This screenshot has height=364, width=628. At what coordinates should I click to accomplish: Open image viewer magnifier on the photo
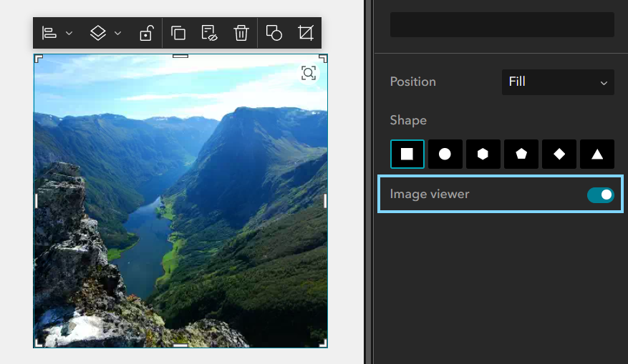pos(308,73)
